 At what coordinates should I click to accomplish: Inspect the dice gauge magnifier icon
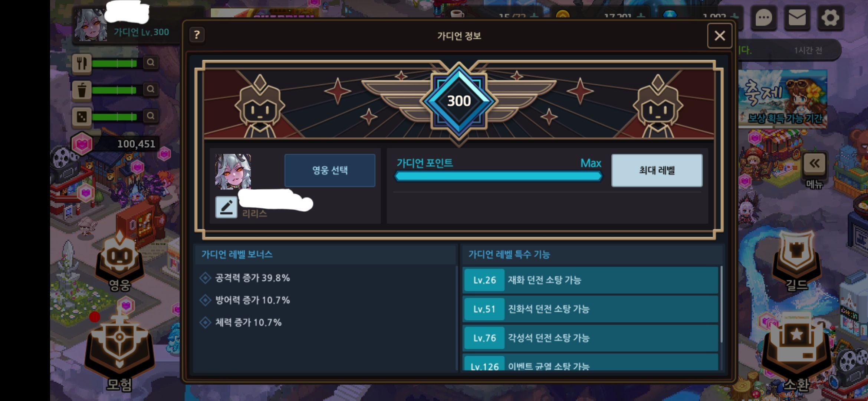(150, 116)
